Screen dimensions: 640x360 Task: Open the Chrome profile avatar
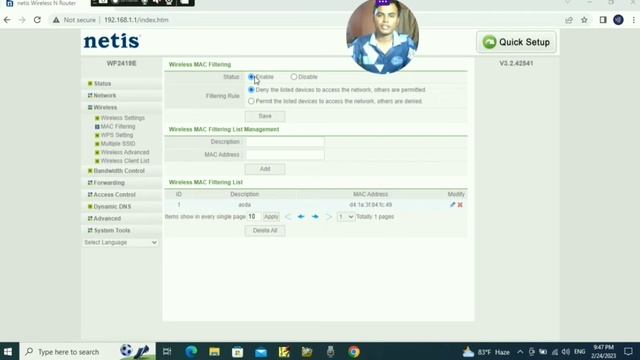pyautogui.click(x=618, y=20)
